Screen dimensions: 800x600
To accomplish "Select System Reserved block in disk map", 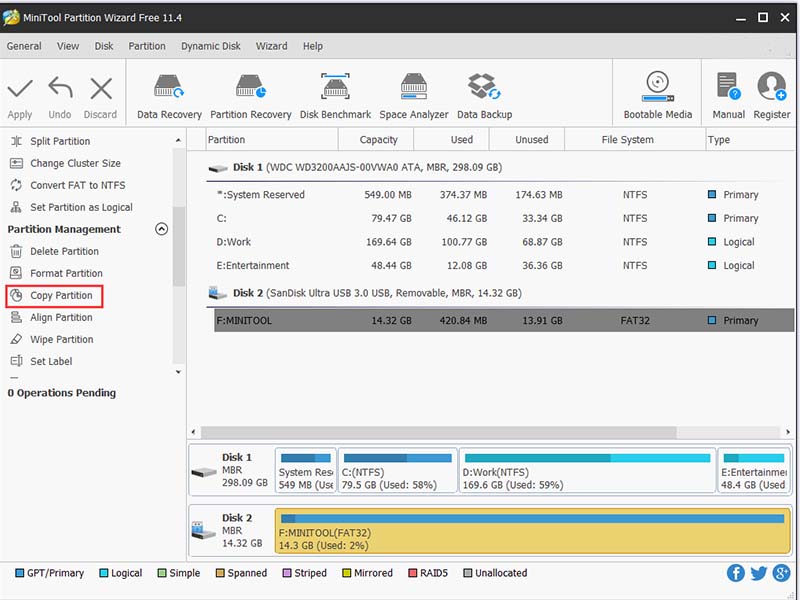I will coord(306,470).
